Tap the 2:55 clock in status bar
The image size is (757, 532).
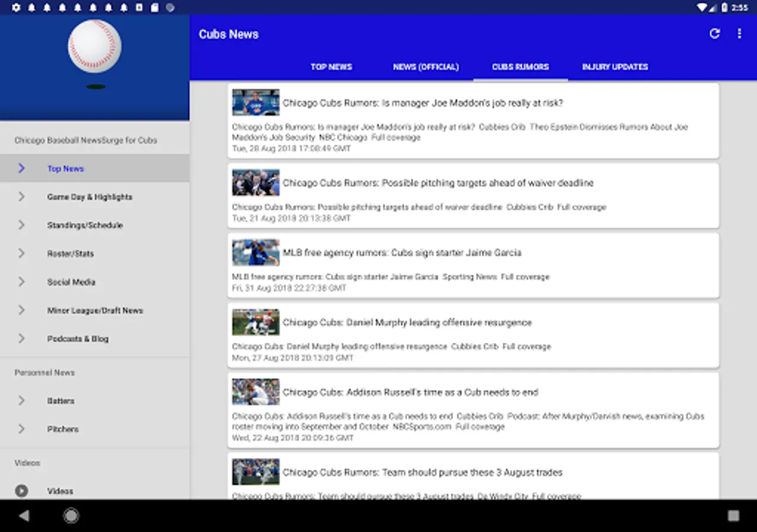[740, 8]
